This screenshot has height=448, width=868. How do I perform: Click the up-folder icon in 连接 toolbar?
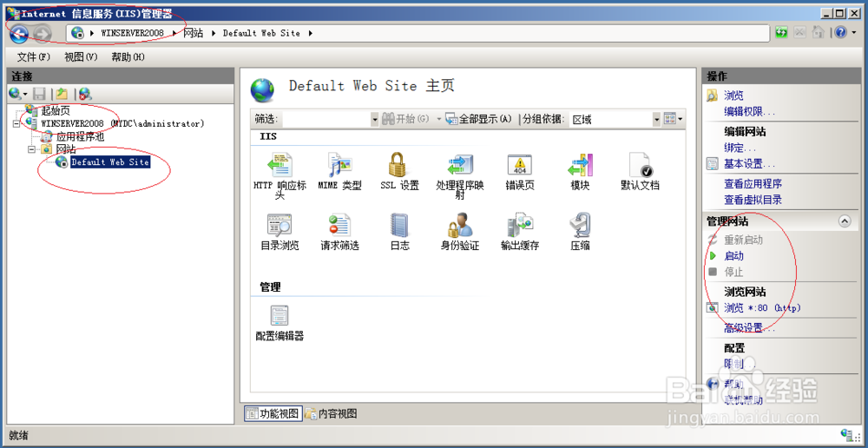click(62, 94)
